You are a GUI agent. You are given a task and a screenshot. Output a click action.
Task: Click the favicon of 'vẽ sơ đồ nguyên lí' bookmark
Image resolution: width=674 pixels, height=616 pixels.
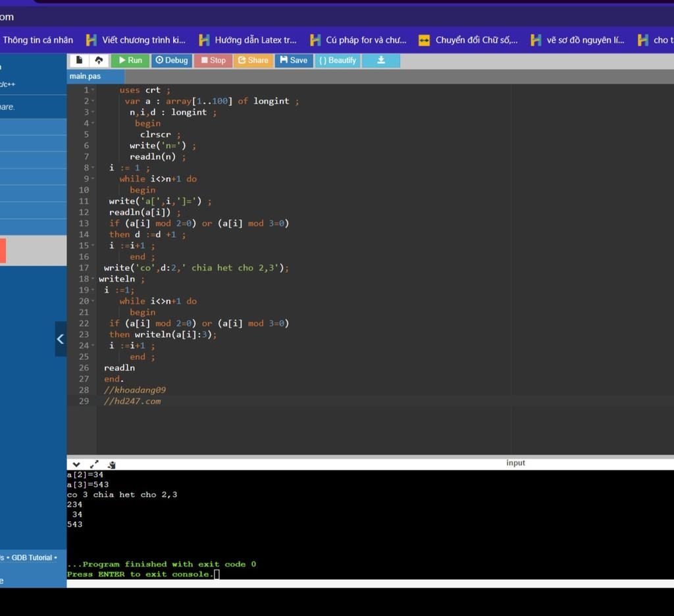(x=536, y=40)
